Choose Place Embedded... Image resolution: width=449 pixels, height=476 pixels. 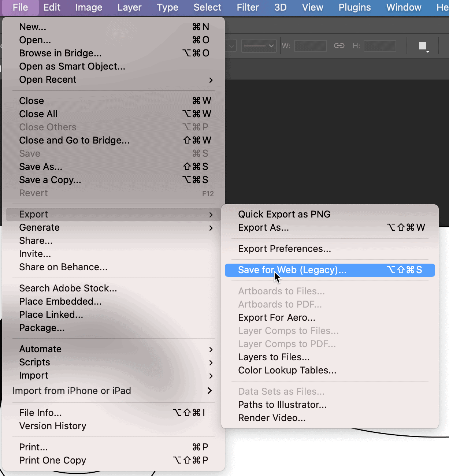tap(114, 301)
